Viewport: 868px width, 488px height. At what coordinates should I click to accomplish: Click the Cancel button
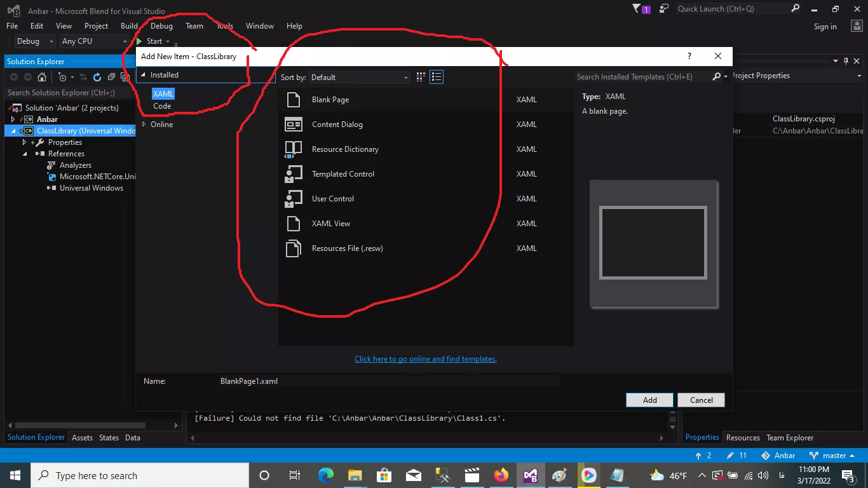(702, 400)
